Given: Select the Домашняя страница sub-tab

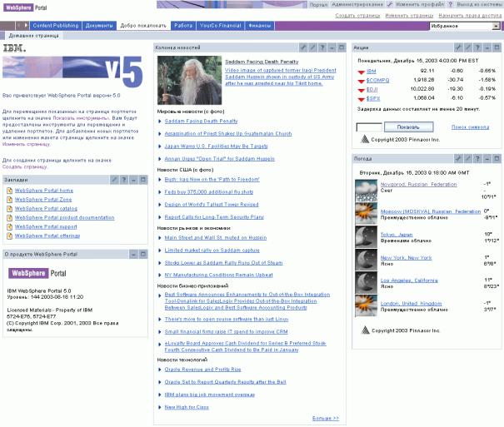Looking at the screenshot, I should 34,36.
